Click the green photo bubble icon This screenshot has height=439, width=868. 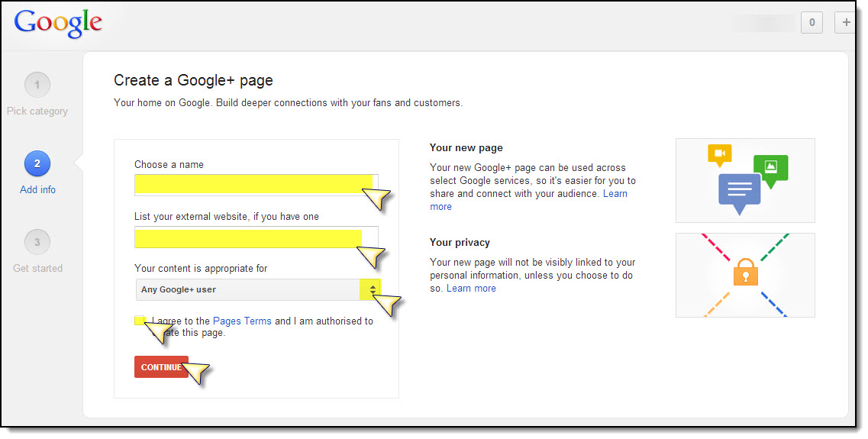pyautogui.click(x=770, y=170)
